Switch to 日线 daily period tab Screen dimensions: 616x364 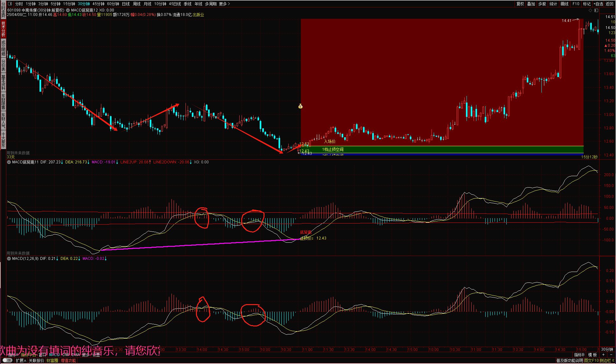click(126, 4)
